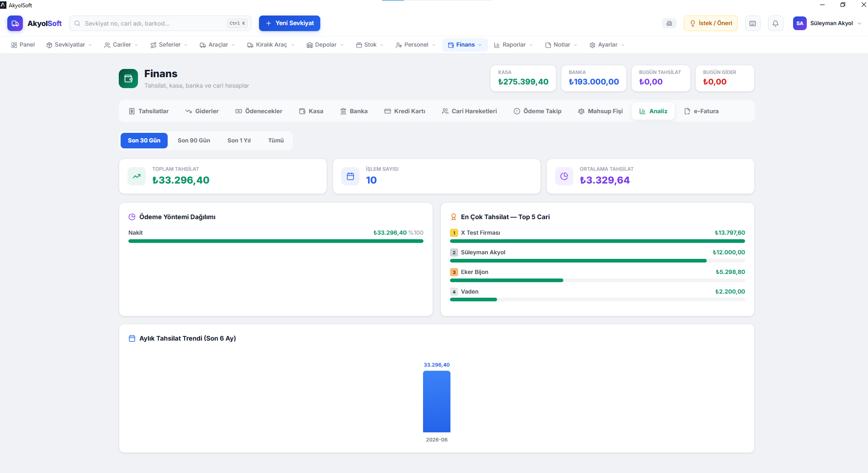The image size is (868, 473).
Task: Click the SA user avatar
Action: point(800,23)
